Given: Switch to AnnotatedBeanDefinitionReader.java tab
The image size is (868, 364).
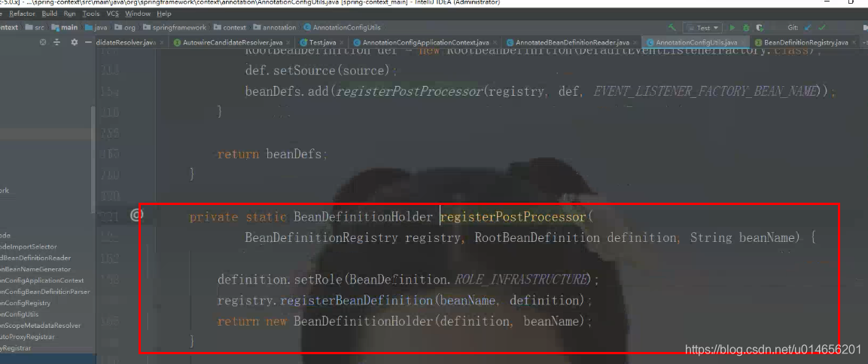Looking at the screenshot, I should [572, 42].
